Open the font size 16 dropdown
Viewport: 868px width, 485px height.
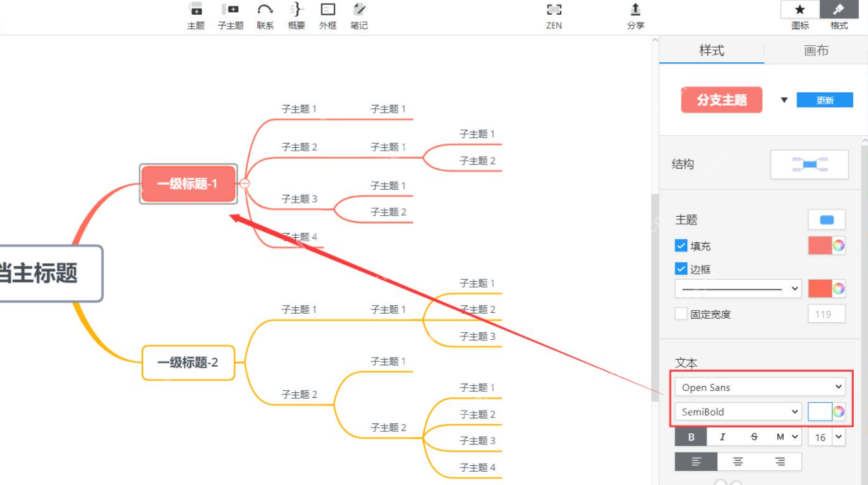click(825, 437)
